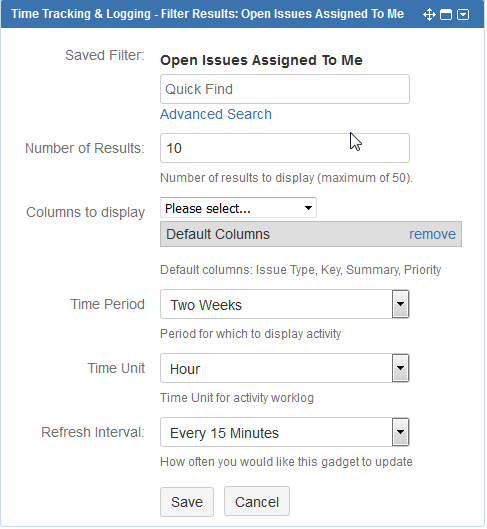Click into the Quick Find field
Image resolution: width=487 pixels, height=529 pixels.
(x=286, y=89)
